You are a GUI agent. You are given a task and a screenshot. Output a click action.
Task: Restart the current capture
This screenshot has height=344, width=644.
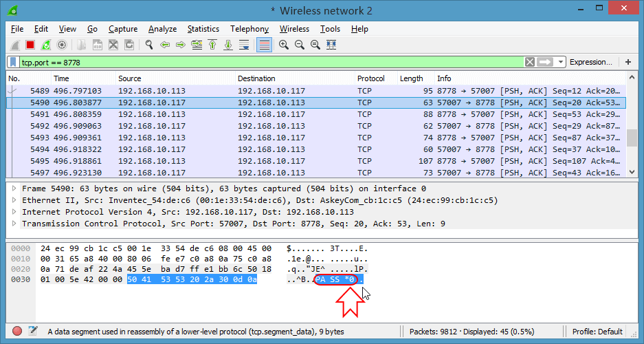(x=46, y=45)
